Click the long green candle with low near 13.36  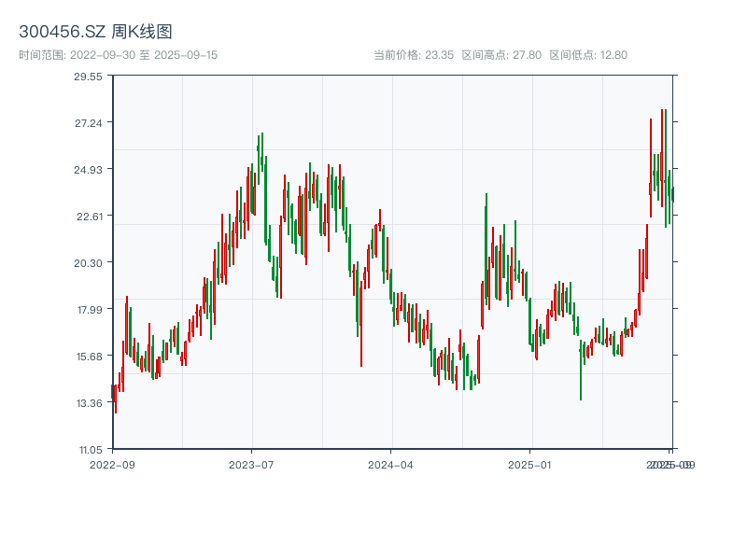[580, 370]
